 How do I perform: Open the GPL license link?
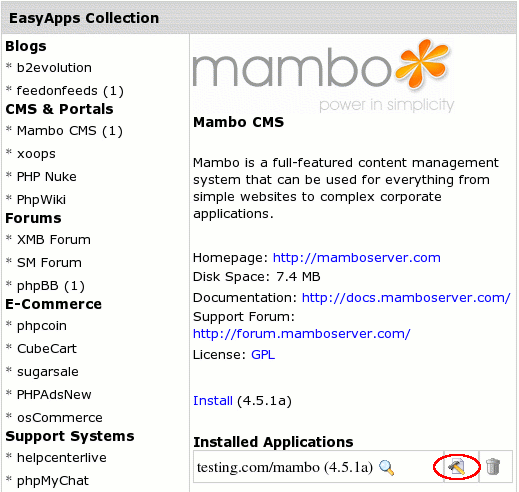tap(263, 355)
